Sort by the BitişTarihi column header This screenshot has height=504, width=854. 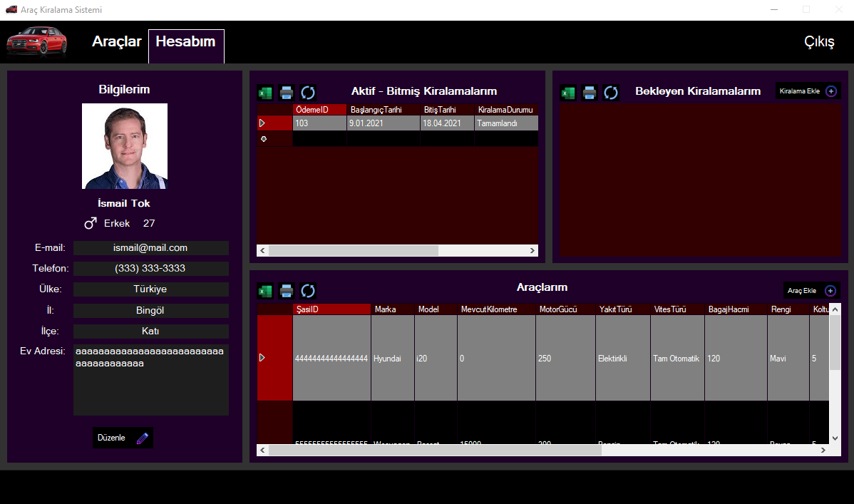coord(447,110)
